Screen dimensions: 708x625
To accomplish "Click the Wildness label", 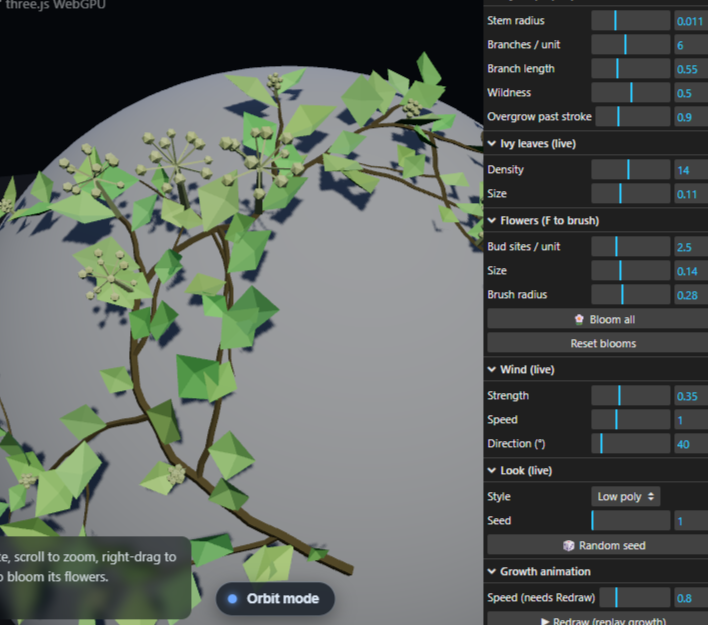I will click(509, 93).
